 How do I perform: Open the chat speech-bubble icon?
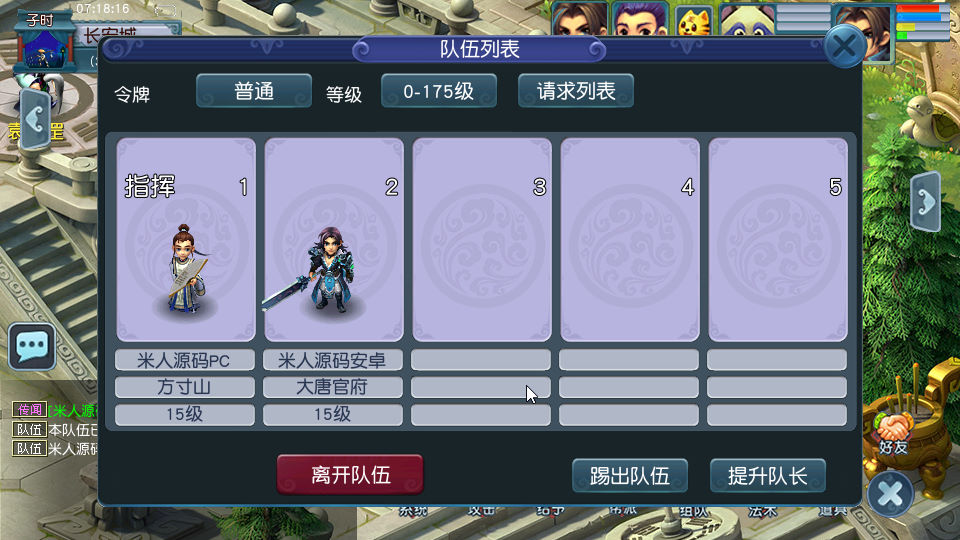tap(32, 347)
